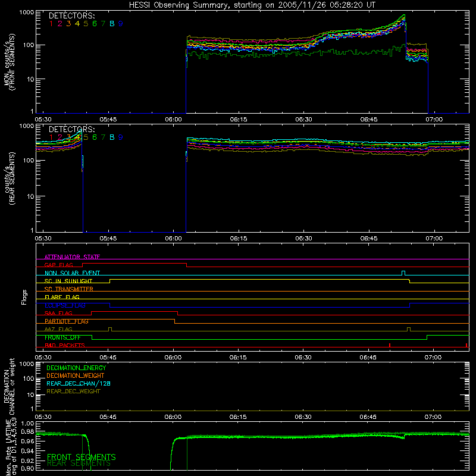Click the HESSI Observing Summary plot title

pyautogui.click(x=252, y=5)
